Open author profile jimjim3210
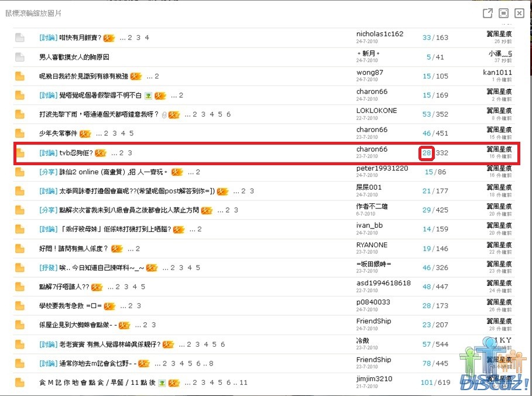This screenshot has height=396, width=532. [x=374, y=379]
